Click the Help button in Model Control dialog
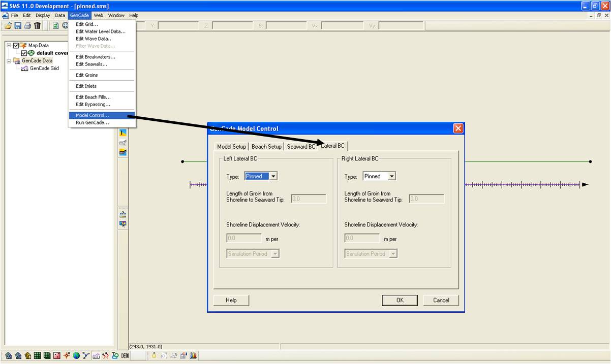This screenshot has height=364, width=611. click(231, 300)
